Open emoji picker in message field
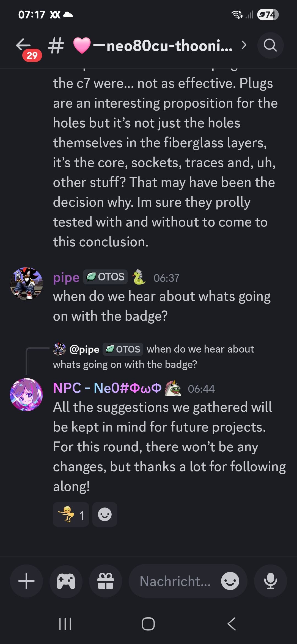Viewport: 297px width, 644px height. (x=230, y=581)
